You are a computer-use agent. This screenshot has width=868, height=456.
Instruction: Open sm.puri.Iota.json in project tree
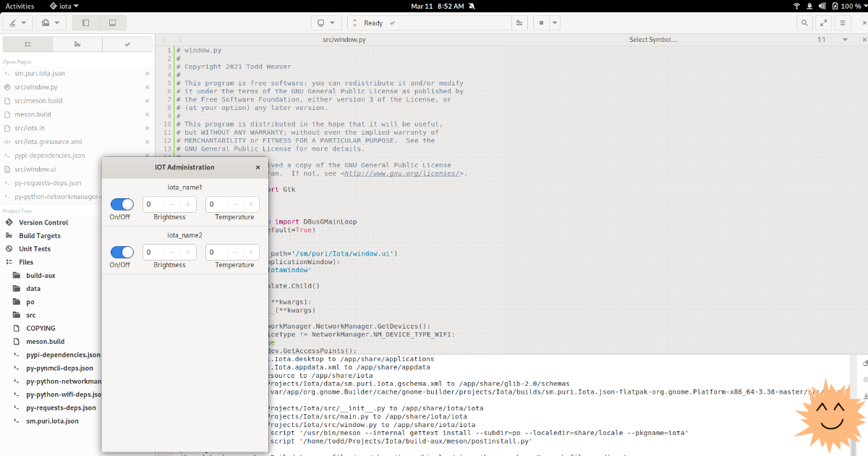52,421
